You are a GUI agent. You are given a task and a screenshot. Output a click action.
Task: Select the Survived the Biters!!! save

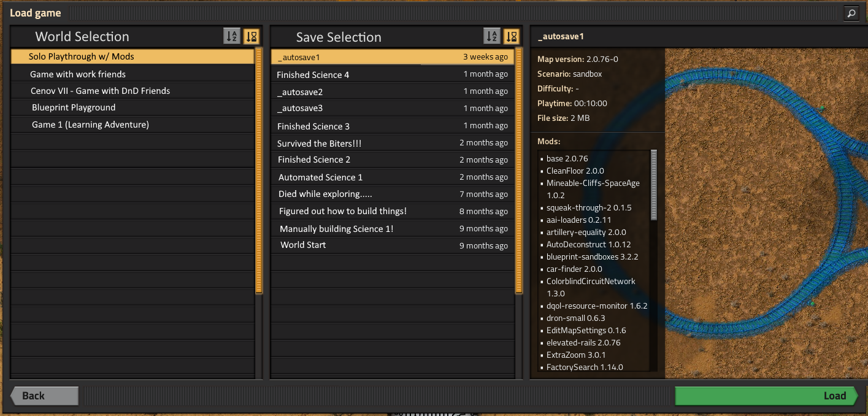(x=393, y=143)
